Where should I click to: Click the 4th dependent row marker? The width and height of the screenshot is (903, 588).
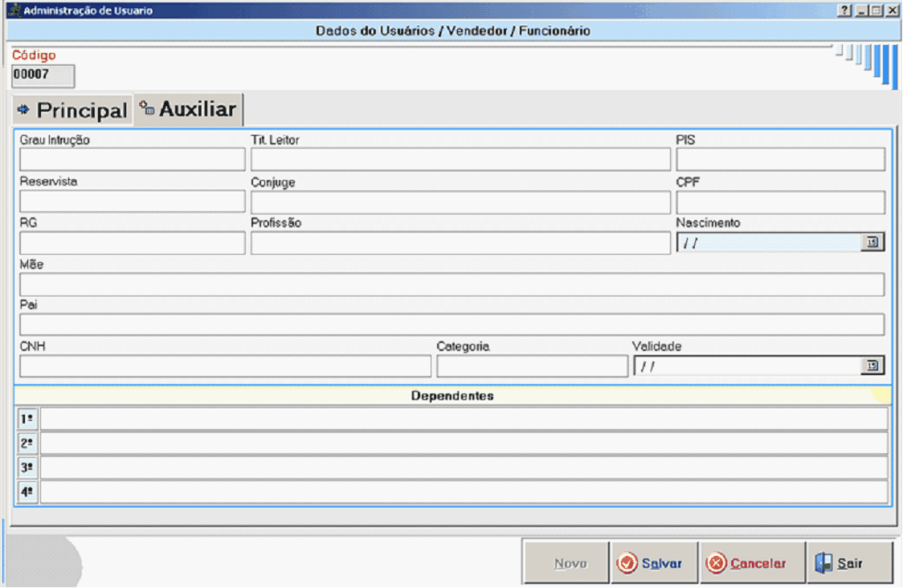(x=27, y=492)
